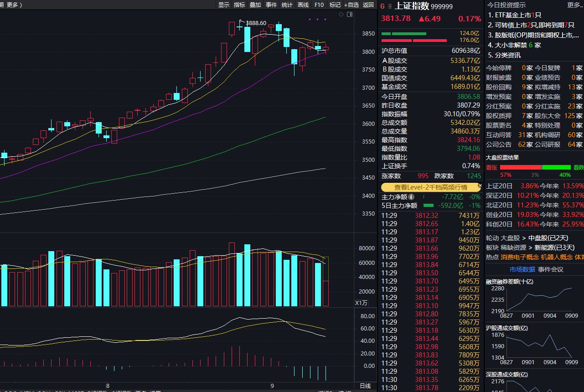Click the 融资融券差额 mini chart

tap(539, 299)
